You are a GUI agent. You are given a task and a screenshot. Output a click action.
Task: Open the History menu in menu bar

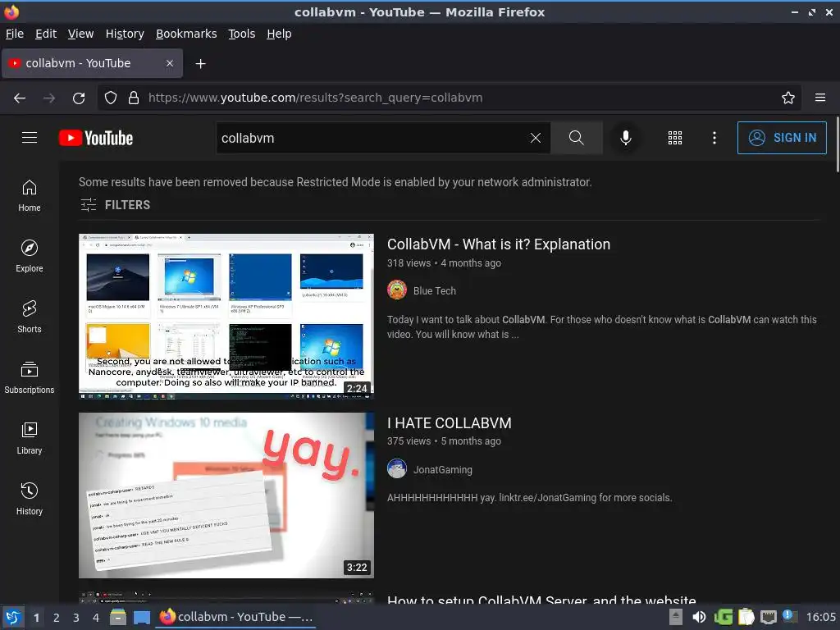(125, 34)
